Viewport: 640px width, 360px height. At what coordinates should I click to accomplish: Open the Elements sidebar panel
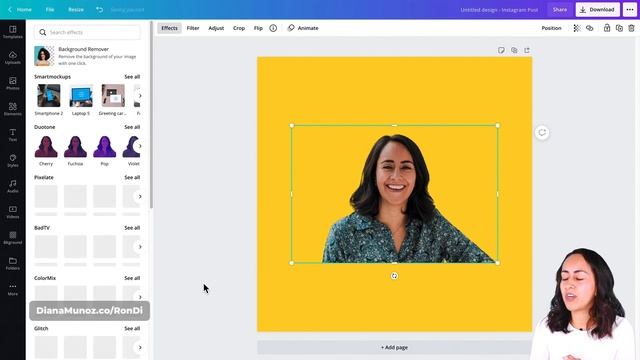tap(13, 109)
